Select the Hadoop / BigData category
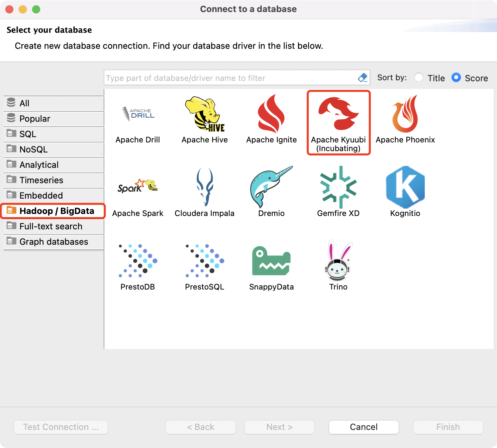 (x=53, y=211)
